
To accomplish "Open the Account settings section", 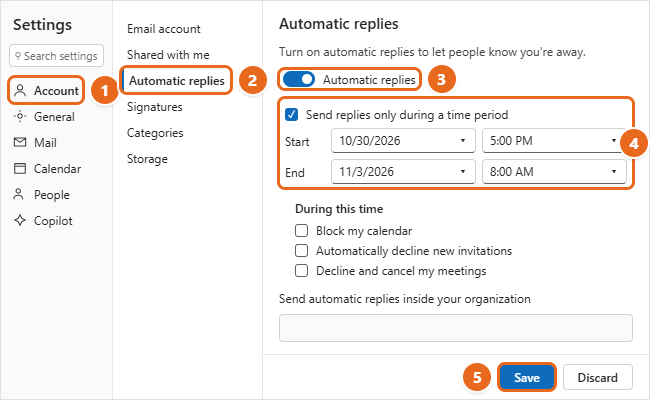I will click(x=46, y=90).
